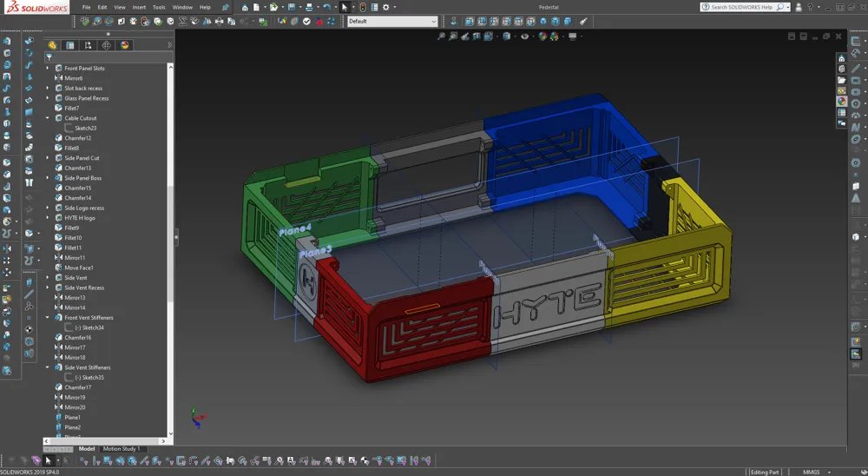868x476 pixels.
Task: Click the Edit Appearance color ball icon
Action: 542,36
